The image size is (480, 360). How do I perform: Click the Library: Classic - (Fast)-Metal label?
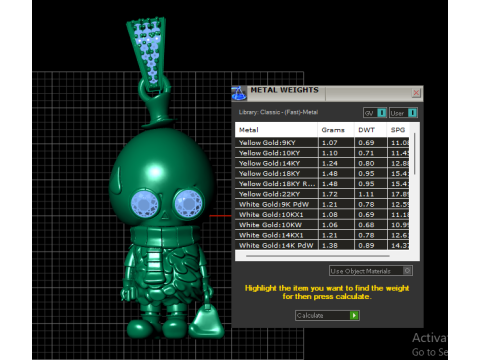(278, 112)
